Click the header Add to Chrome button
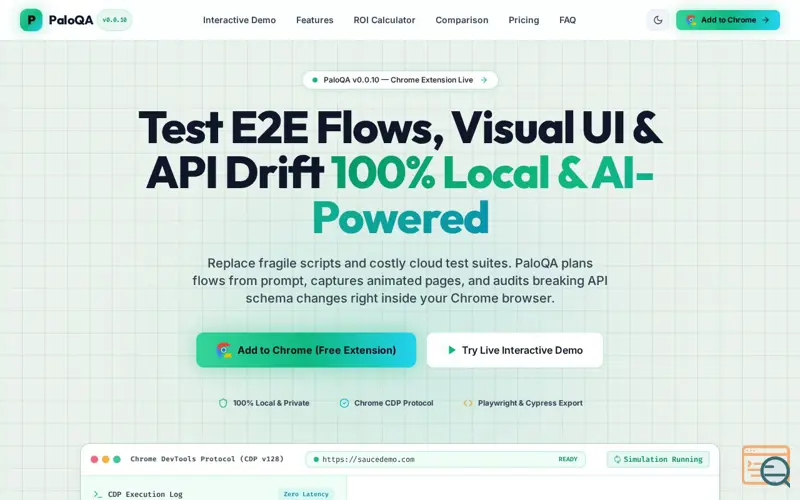Viewport: 800px width, 500px height. tap(728, 20)
